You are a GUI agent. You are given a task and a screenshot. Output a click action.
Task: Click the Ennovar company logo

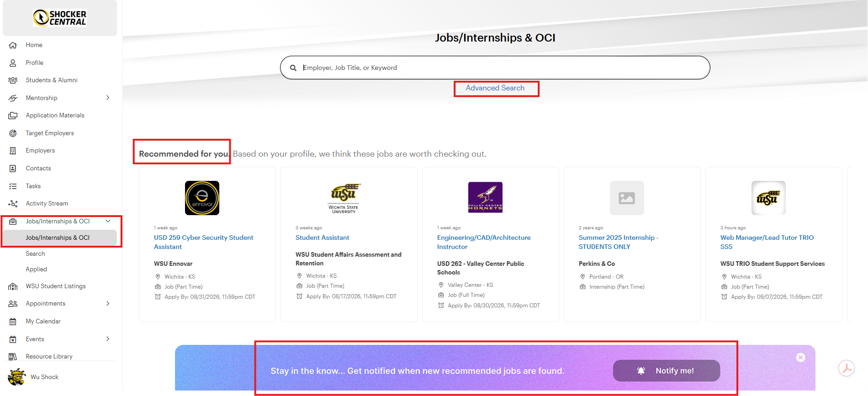coord(202,198)
